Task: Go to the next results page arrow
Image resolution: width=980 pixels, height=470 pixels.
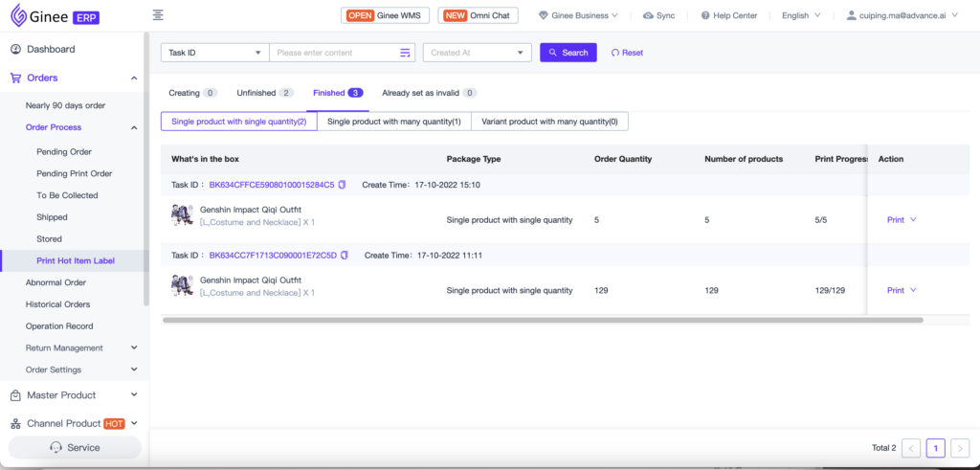Action: click(x=960, y=447)
